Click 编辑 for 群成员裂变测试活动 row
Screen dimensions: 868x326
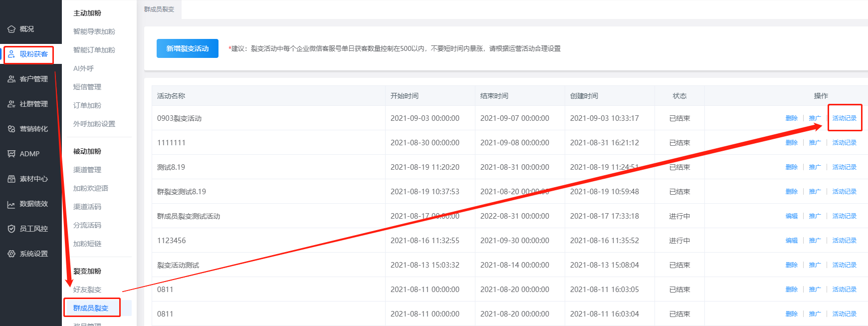[791, 216]
